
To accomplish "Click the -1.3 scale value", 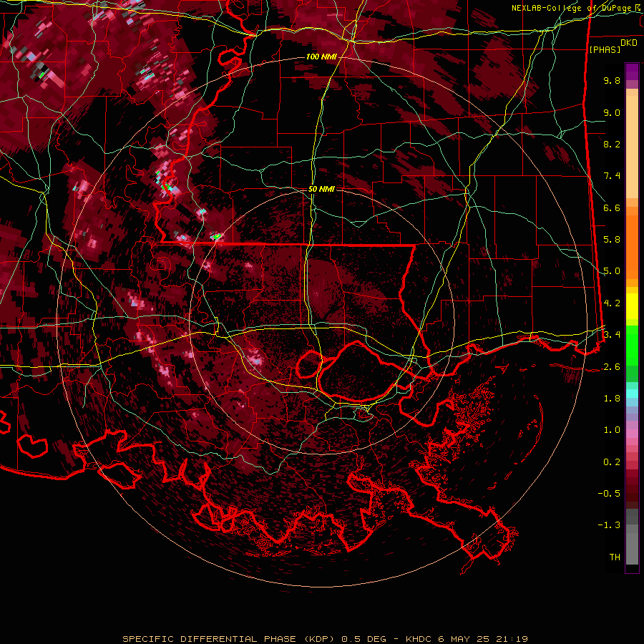I will (609, 525).
